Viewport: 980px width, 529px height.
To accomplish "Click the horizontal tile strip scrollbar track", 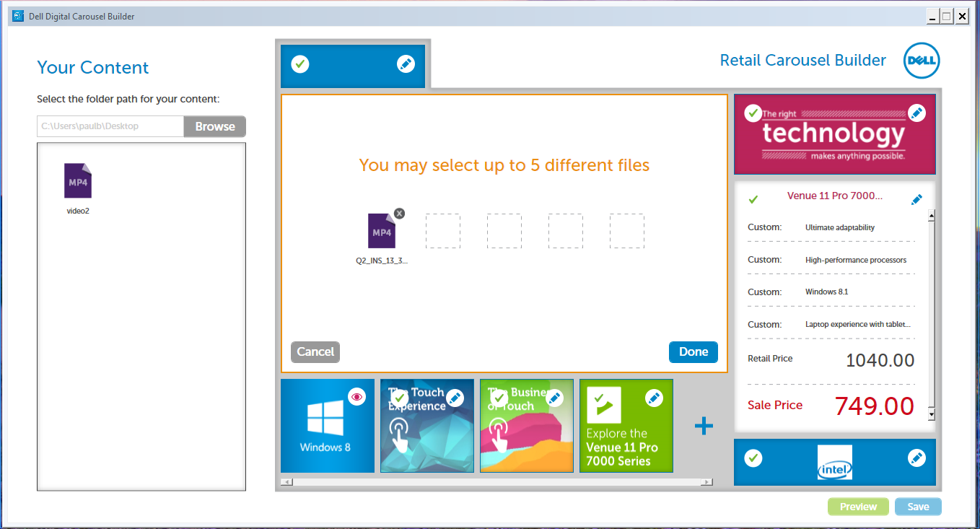I will [x=497, y=481].
